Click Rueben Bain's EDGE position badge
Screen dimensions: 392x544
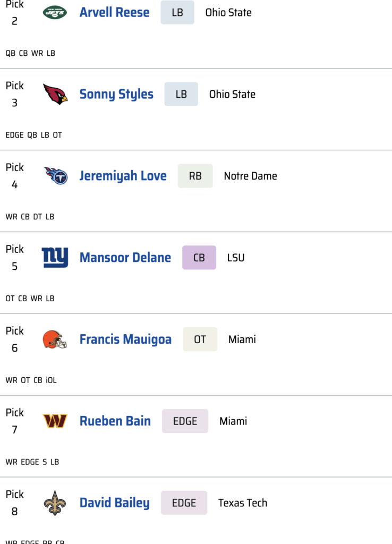185,421
